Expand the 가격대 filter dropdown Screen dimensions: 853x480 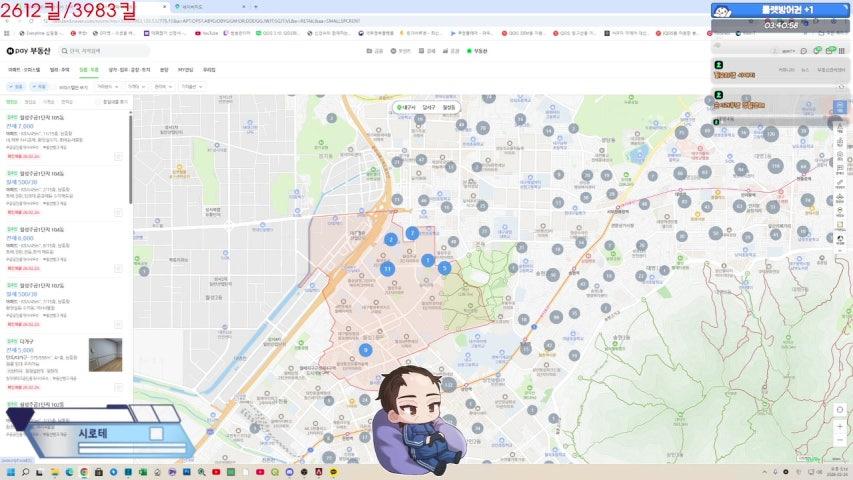click(x=137, y=87)
